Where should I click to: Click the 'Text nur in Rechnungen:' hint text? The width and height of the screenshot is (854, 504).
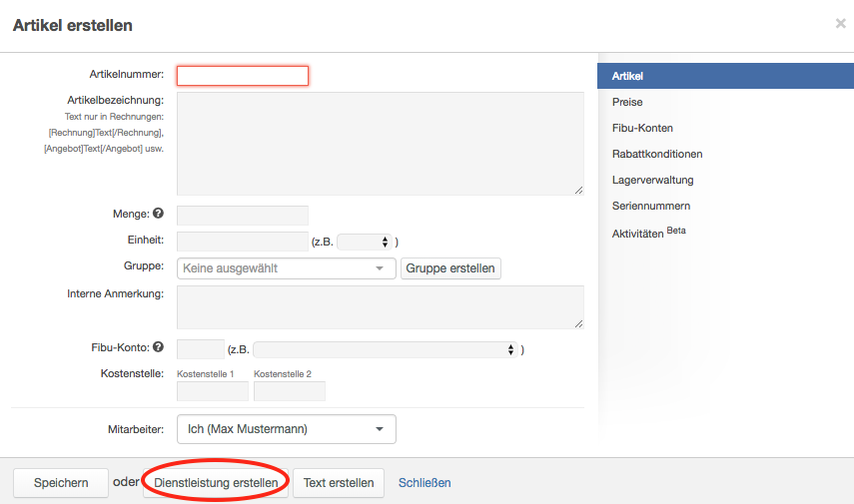coord(114,117)
